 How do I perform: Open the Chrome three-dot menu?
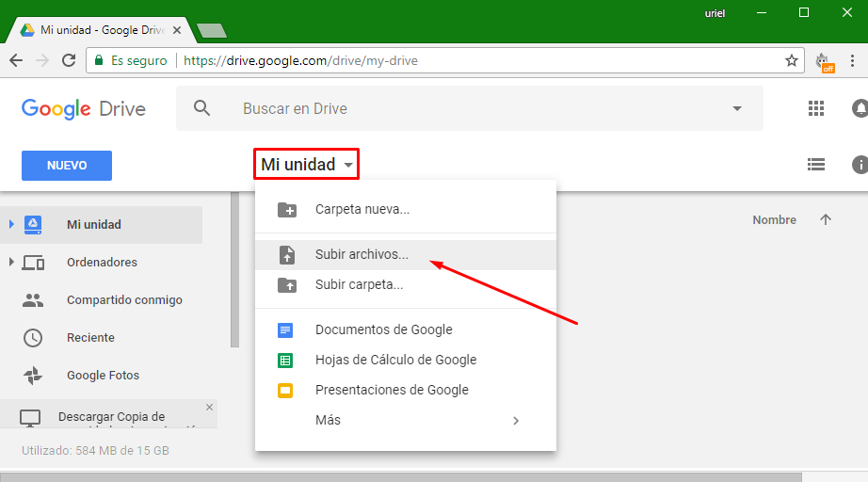853,60
